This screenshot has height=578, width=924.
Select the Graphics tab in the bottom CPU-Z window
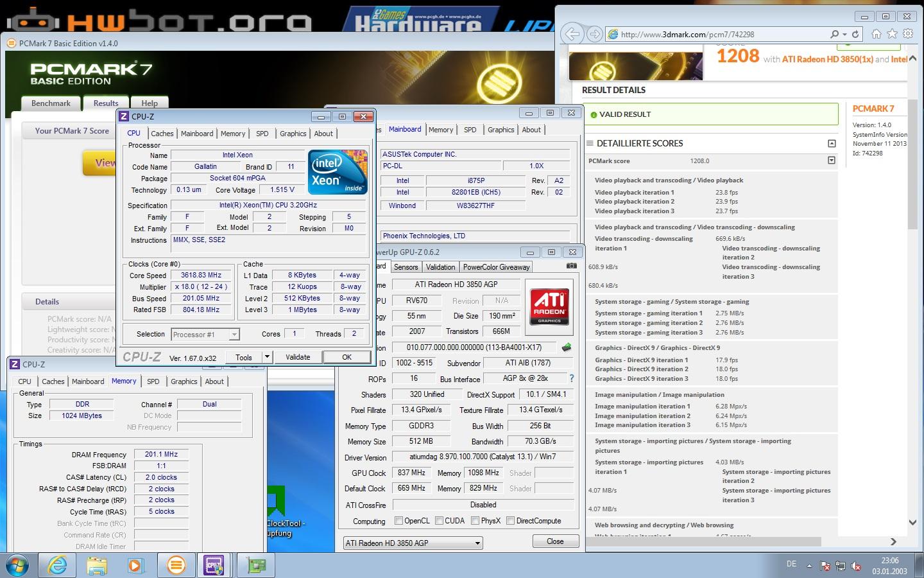(184, 381)
